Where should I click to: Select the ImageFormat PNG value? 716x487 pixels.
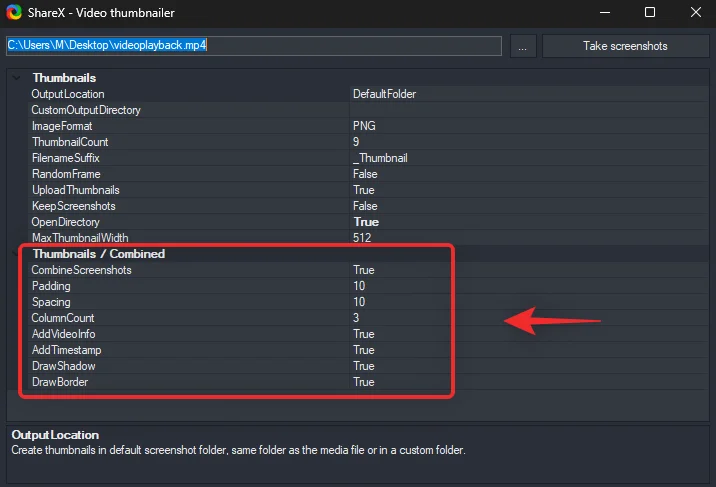[525, 126]
